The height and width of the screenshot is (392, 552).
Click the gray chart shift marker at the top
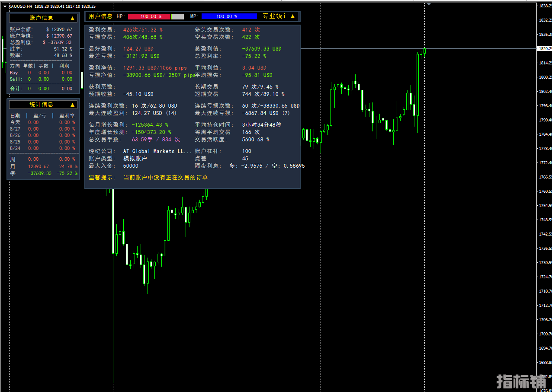pyautogui.click(x=429, y=3)
